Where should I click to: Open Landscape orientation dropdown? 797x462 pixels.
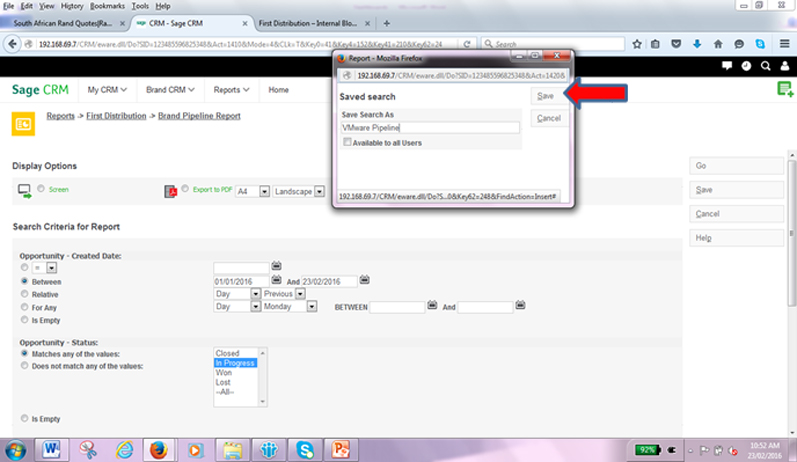click(x=299, y=192)
